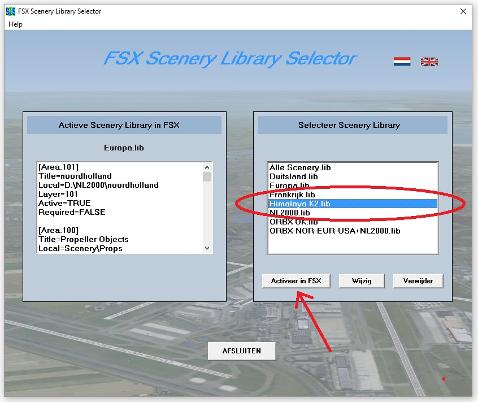This screenshot has height=402, width=478.
Task: Select Alle Scenery.lib in the list
Action: coord(353,167)
